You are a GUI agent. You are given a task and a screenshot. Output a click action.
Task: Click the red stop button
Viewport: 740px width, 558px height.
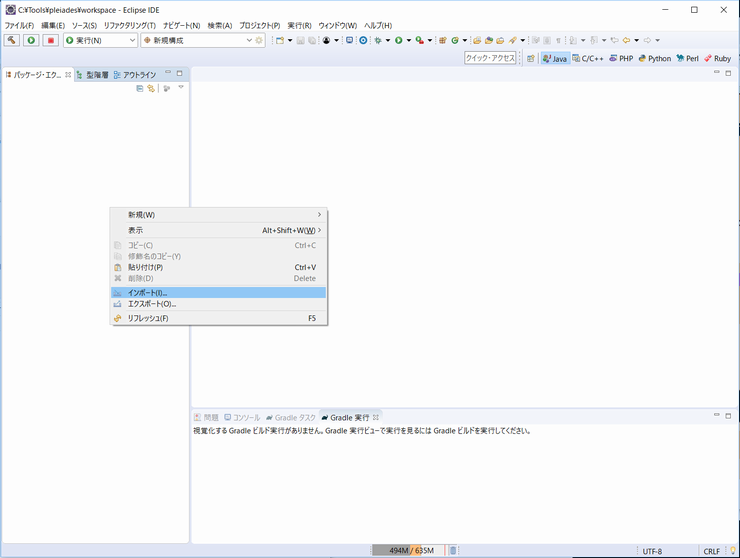click(x=50, y=40)
